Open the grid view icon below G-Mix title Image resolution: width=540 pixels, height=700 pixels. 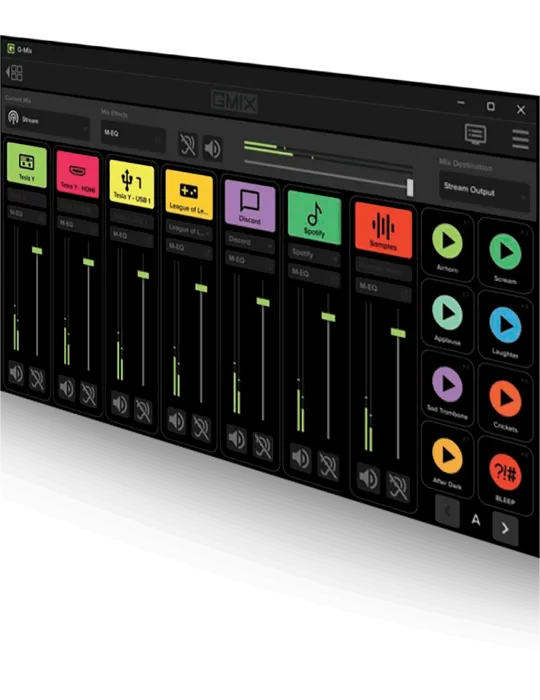pyautogui.click(x=15, y=73)
